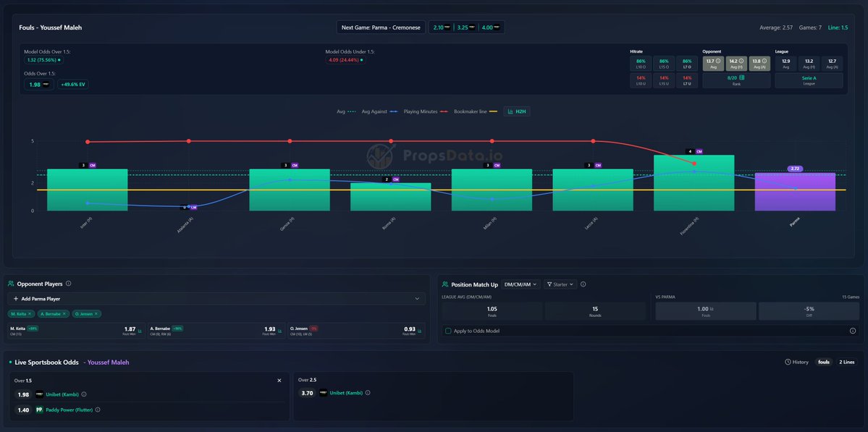Select the 14.2 Avg (H) opponent tile
Viewport: 868px width, 432px height.
click(737, 63)
